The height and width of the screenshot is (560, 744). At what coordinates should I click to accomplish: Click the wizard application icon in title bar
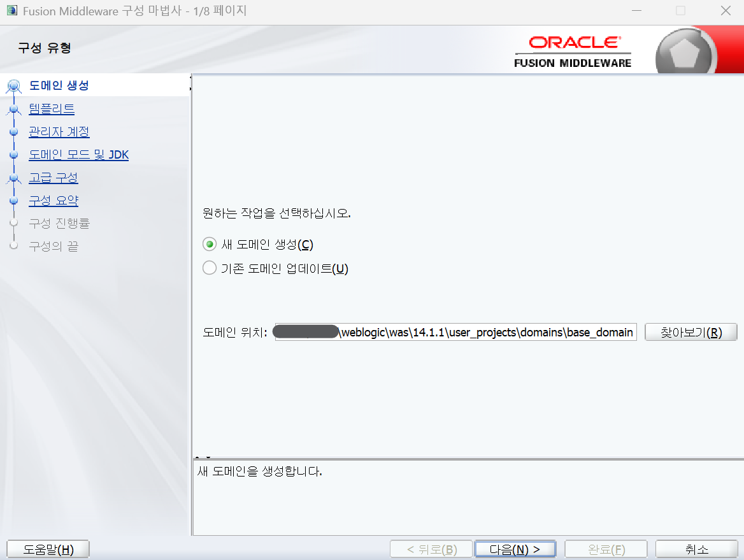pos(12,10)
